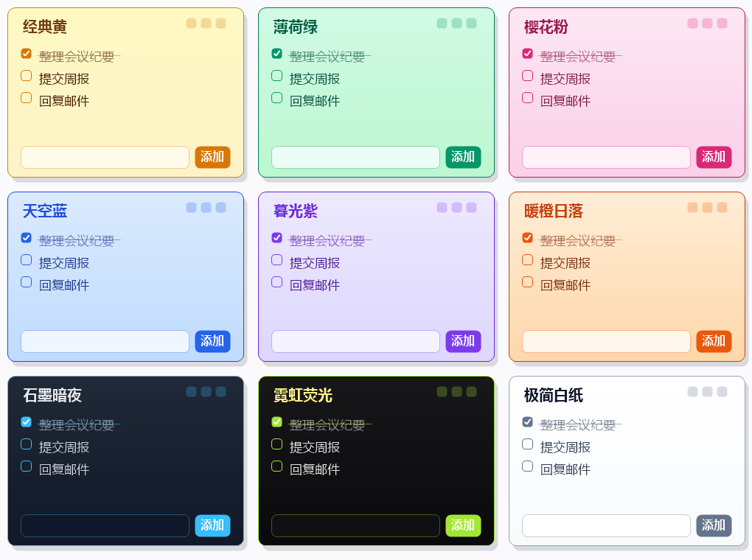Click the 添加 button in 暖橙日落
The height and width of the screenshot is (560, 752).
click(714, 341)
